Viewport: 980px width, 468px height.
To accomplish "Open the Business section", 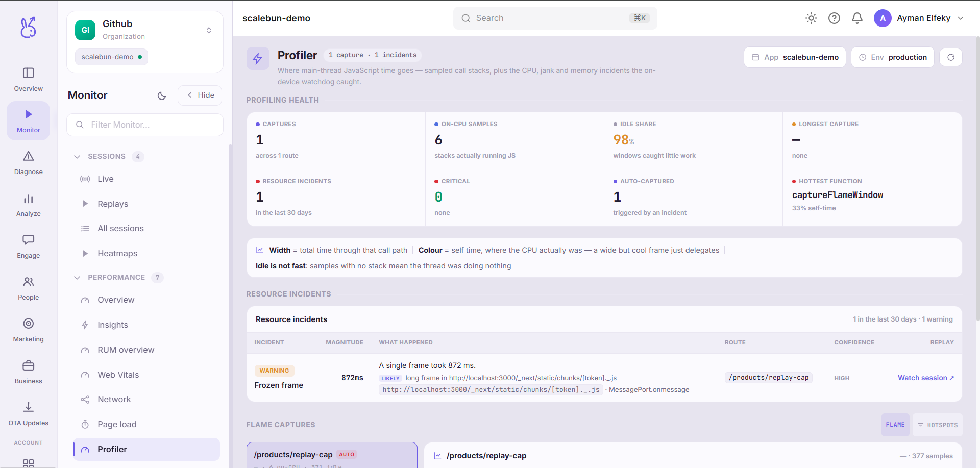I will coord(29,372).
